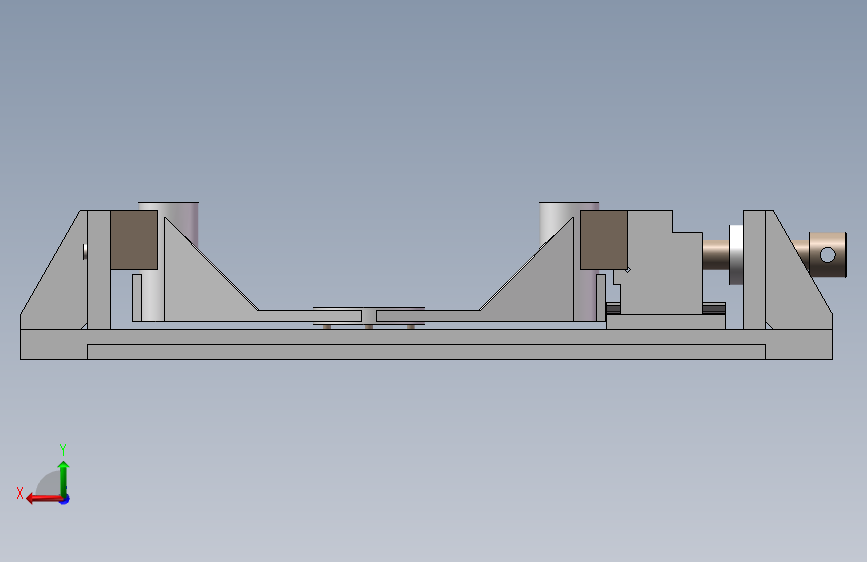The width and height of the screenshot is (867, 562).
Task: Click the red X axis arrow of the triad
Action: [45, 498]
